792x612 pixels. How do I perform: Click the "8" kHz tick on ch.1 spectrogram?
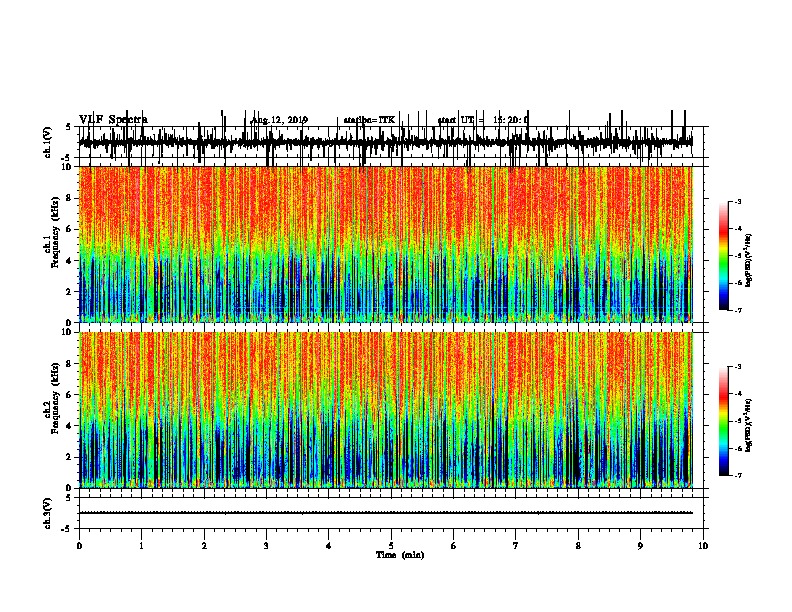[69, 198]
